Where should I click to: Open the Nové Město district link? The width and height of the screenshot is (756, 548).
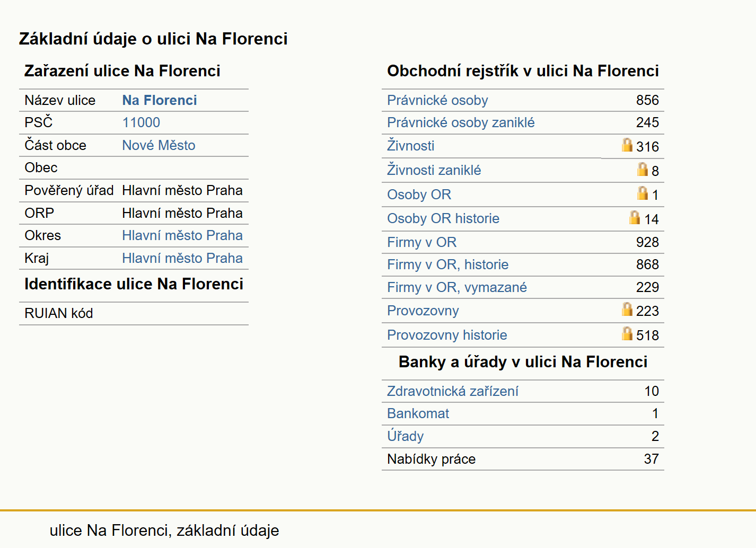159,145
